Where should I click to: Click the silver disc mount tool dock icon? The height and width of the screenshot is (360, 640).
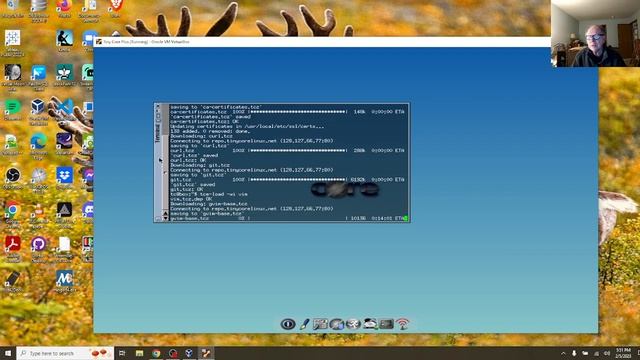[x=353, y=324]
